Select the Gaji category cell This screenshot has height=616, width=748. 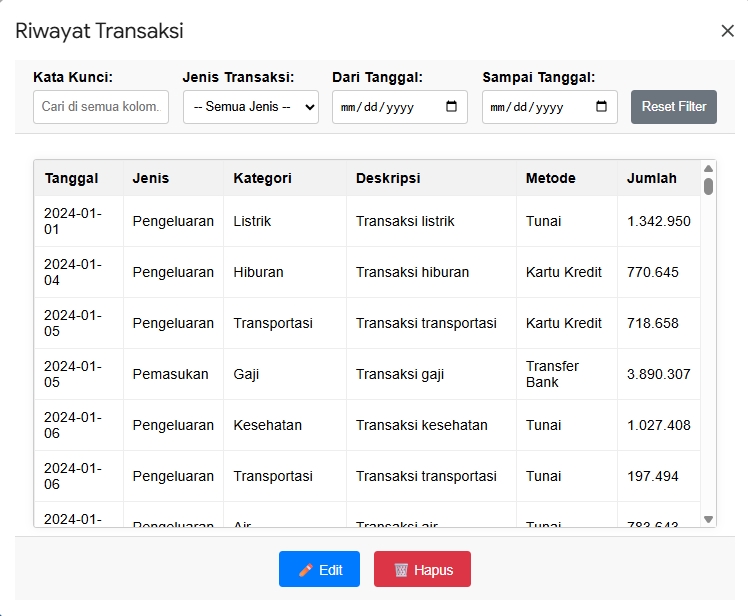point(285,374)
